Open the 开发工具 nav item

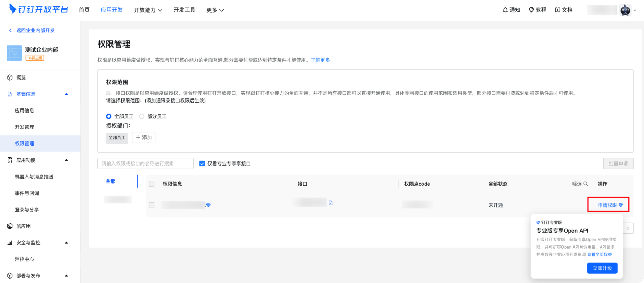click(x=184, y=10)
